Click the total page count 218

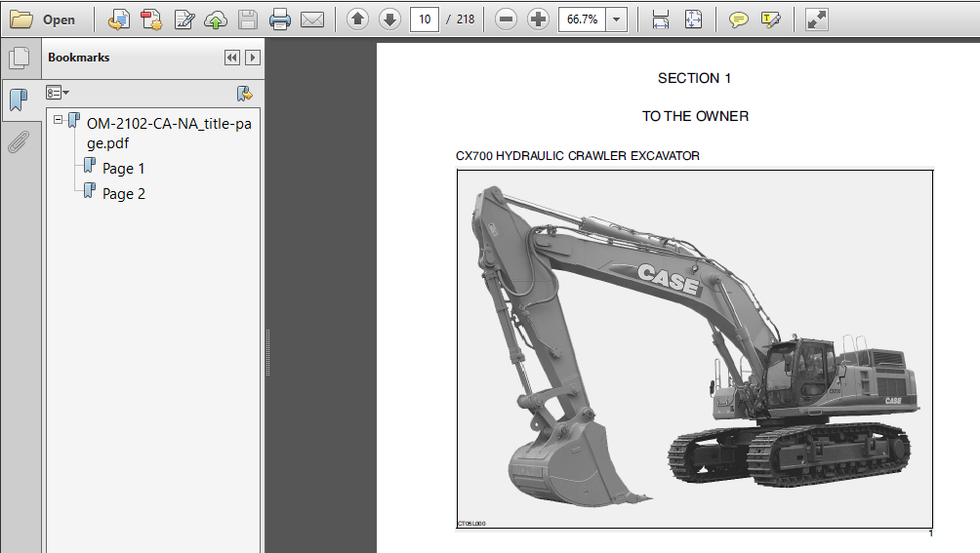(x=466, y=20)
